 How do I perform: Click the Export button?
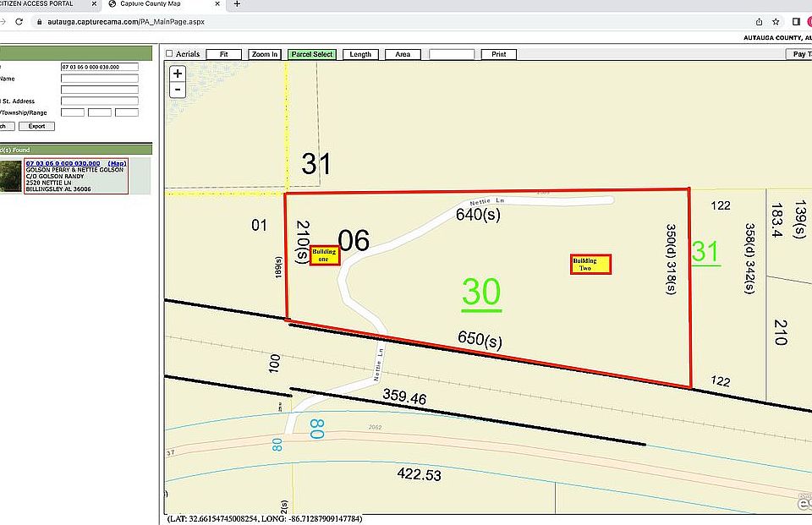[36, 126]
